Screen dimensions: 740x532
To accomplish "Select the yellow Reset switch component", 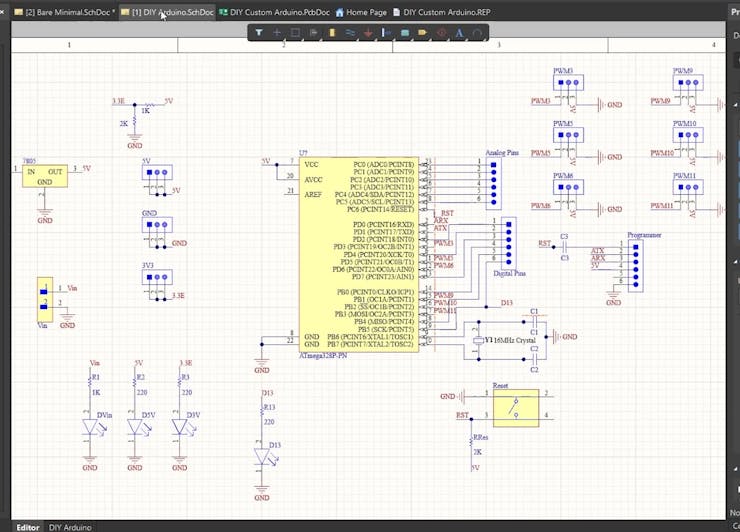I will coord(515,406).
